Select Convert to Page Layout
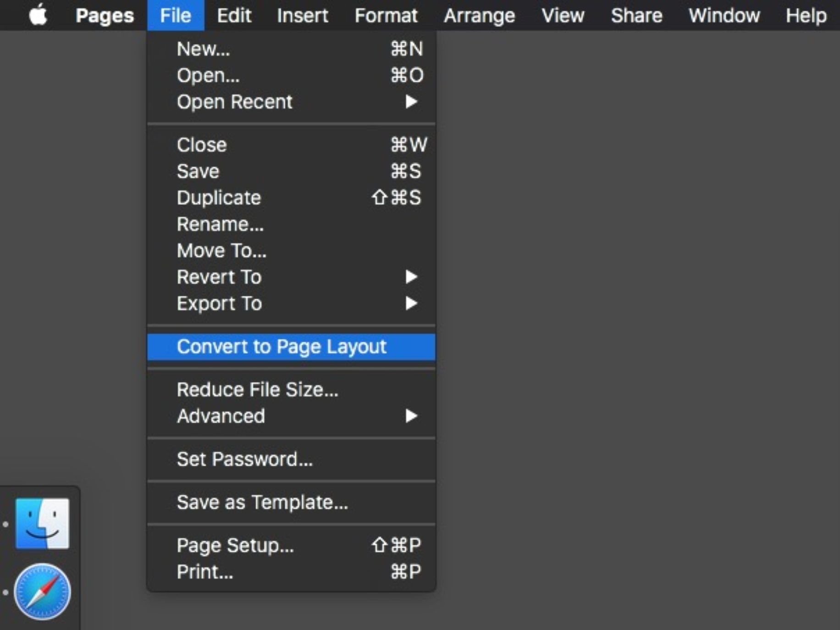Screen dimensions: 840x630 click(282, 347)
